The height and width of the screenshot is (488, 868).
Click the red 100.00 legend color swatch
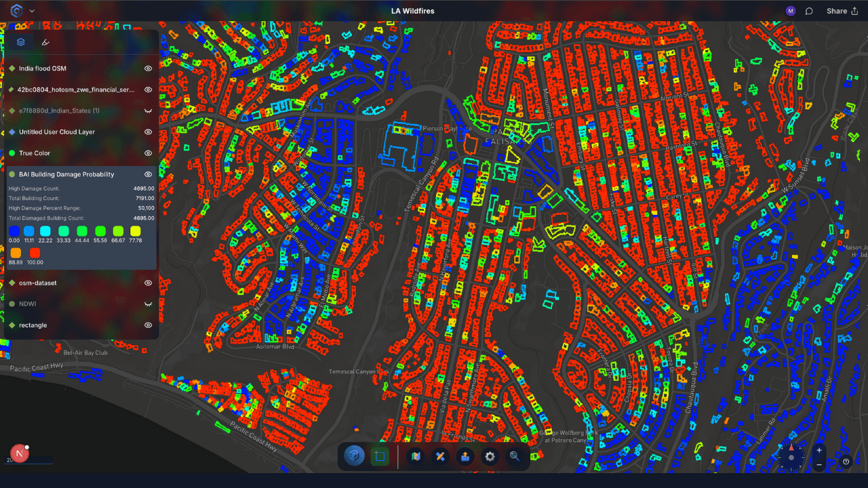35,253
